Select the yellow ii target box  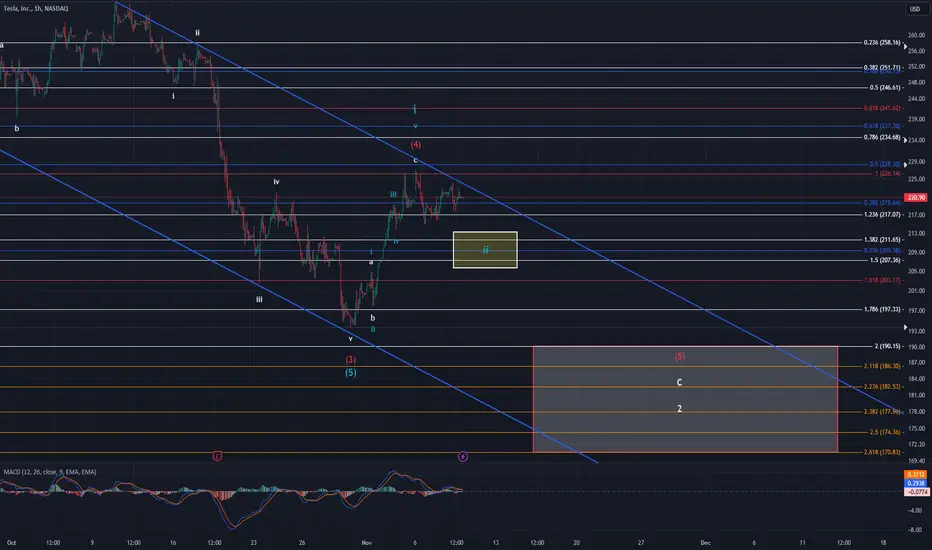pyautogui.click(x=485, y=250)
